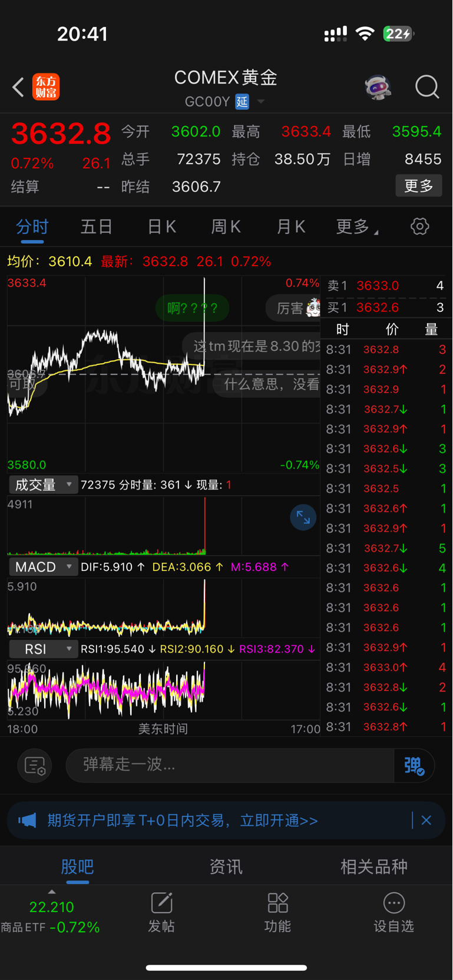Switch to the 周K tab
Image resolution: width=453 pixels, height=980 pixels.
(x=226, y=227)
